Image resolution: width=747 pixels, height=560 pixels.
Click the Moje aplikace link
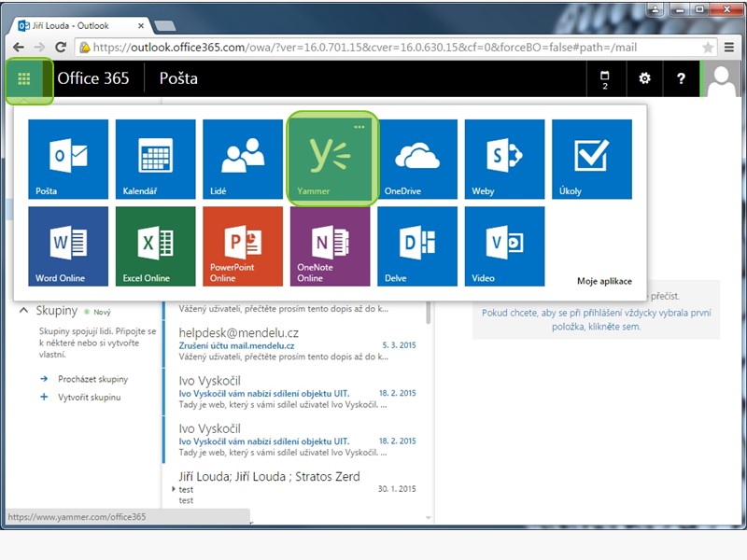(604, 281)
